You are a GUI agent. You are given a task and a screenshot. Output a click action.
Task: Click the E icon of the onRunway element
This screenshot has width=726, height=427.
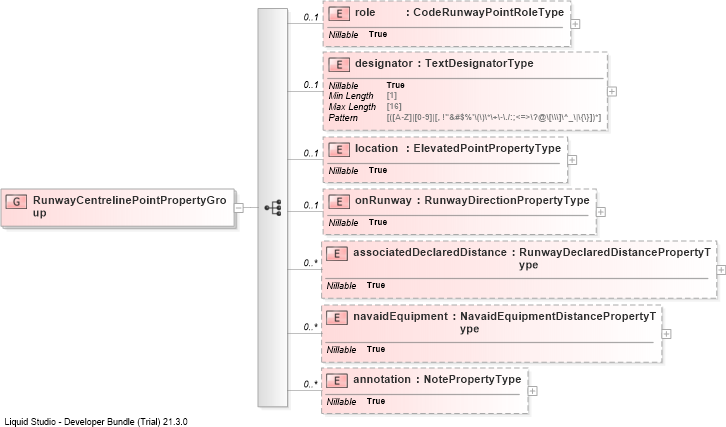click(338, 201)
